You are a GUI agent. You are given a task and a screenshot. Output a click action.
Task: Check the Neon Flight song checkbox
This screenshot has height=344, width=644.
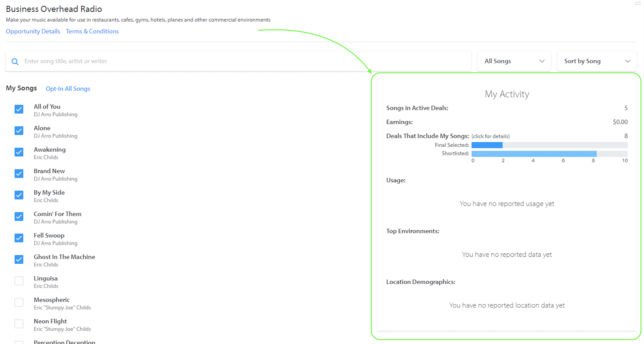coord(19,324)
